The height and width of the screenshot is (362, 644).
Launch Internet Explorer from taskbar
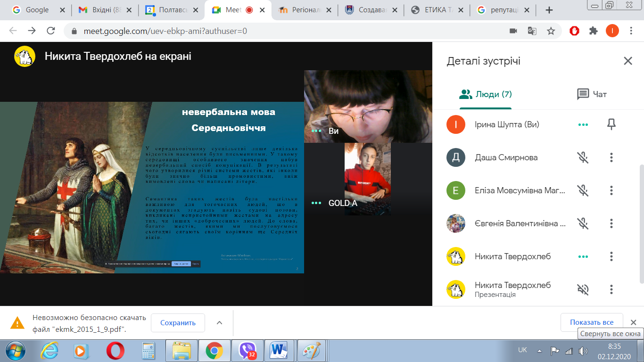(49, 351)
